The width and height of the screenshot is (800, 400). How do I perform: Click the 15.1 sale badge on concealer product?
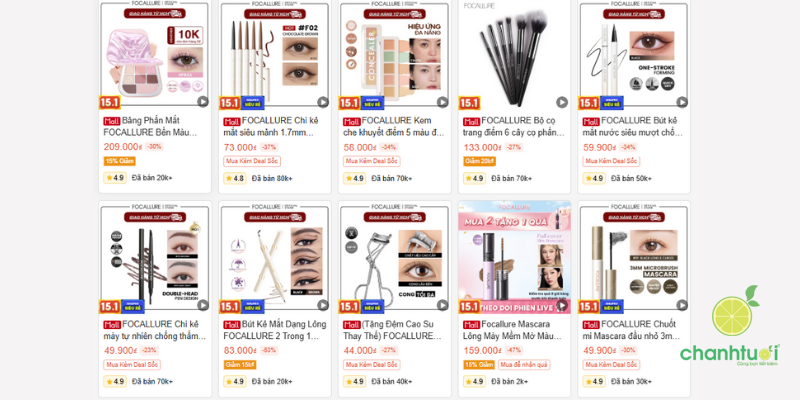coord(349,103)
